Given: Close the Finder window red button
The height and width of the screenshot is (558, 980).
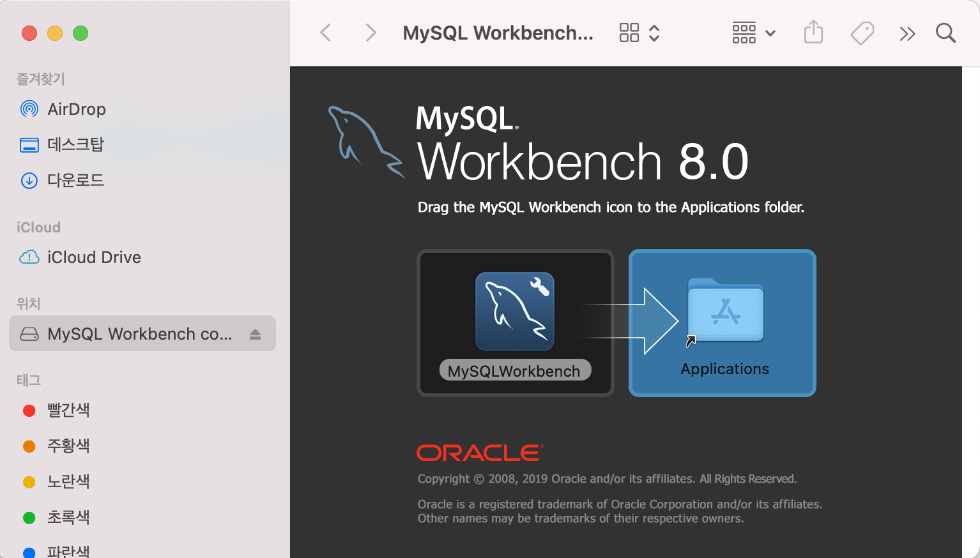Looking at the screenshot, I should [x=29, y=33].
